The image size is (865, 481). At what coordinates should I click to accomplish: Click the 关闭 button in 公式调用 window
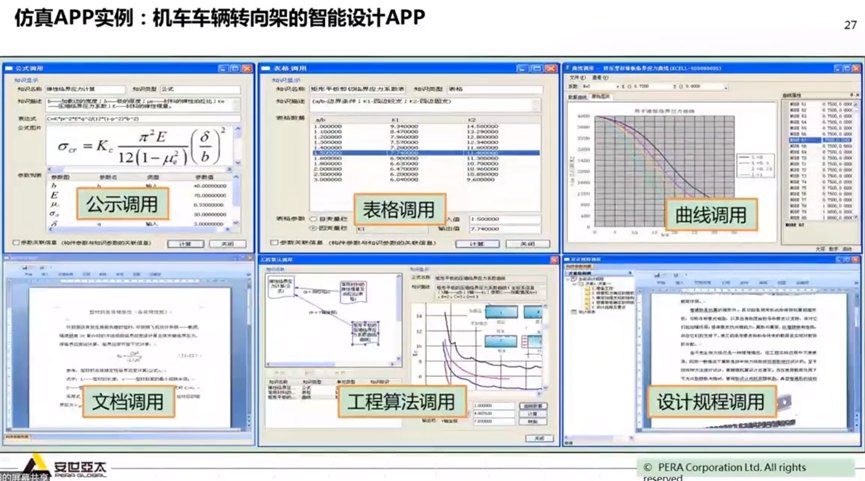click(x=226, y=243)
